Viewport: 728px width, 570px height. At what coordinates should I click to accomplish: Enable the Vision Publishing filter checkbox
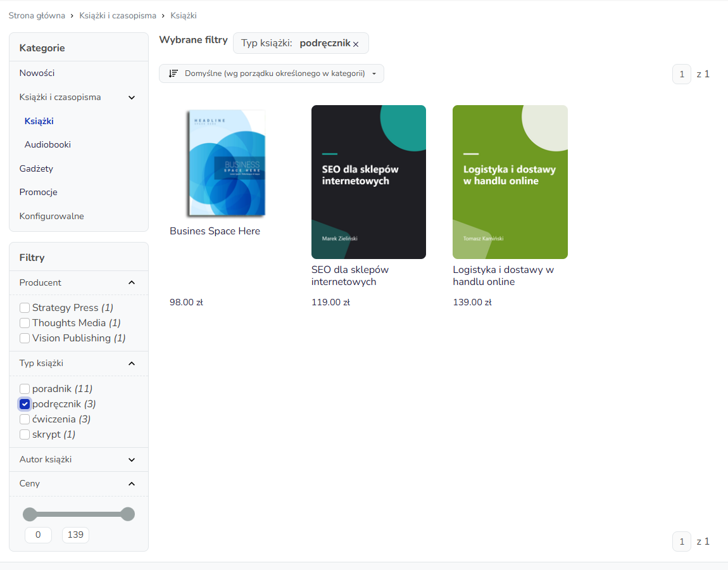point(25,338)
